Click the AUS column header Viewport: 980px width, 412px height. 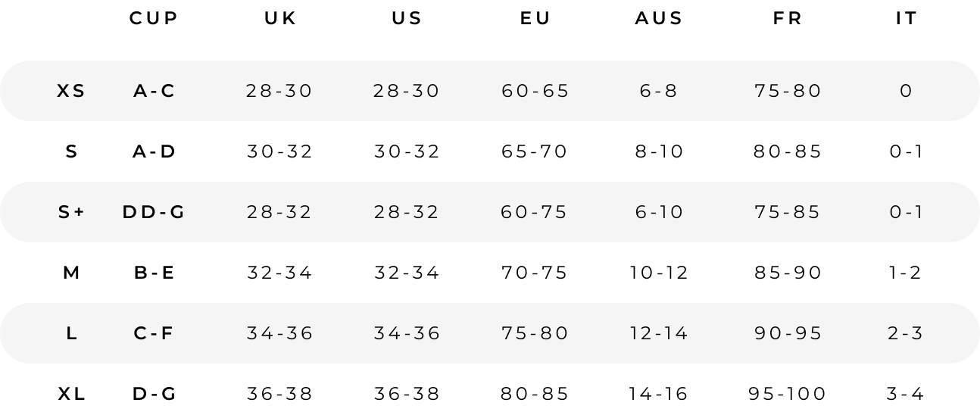click(x=659, y=19)
